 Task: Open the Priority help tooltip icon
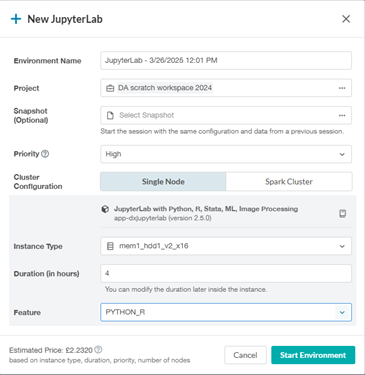pyautogui.click(x=45, y=154)
